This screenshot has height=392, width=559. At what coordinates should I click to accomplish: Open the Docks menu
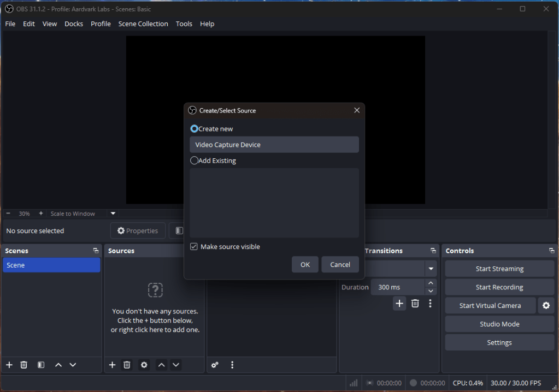[x=74, y=24]
